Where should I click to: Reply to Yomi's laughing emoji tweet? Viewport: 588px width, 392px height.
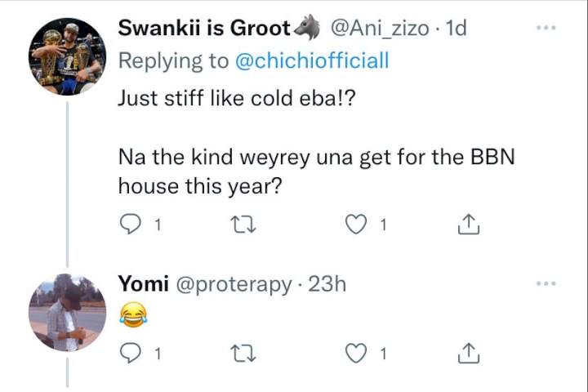click(x=130, y=353)
